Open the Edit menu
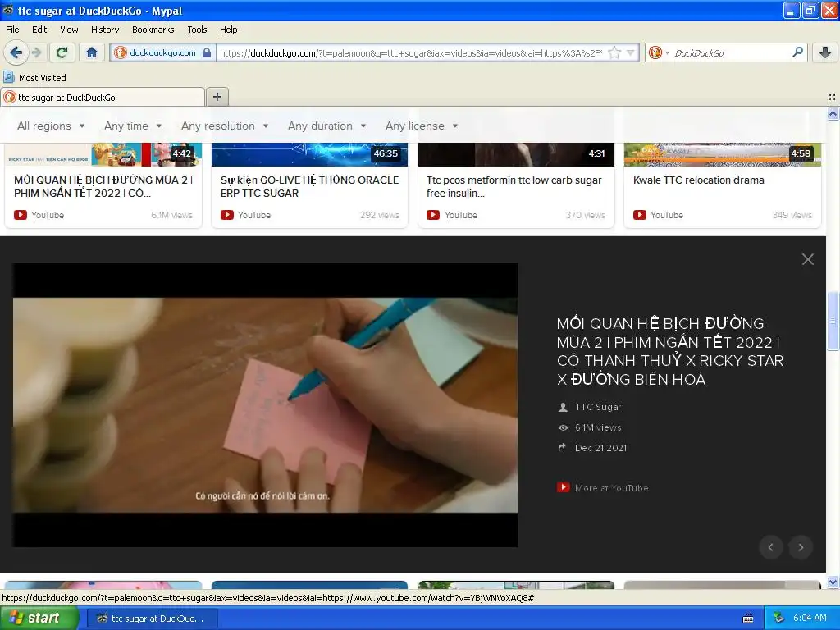The height and width of the screenshot is (630, 840). [x=39, y=30]
